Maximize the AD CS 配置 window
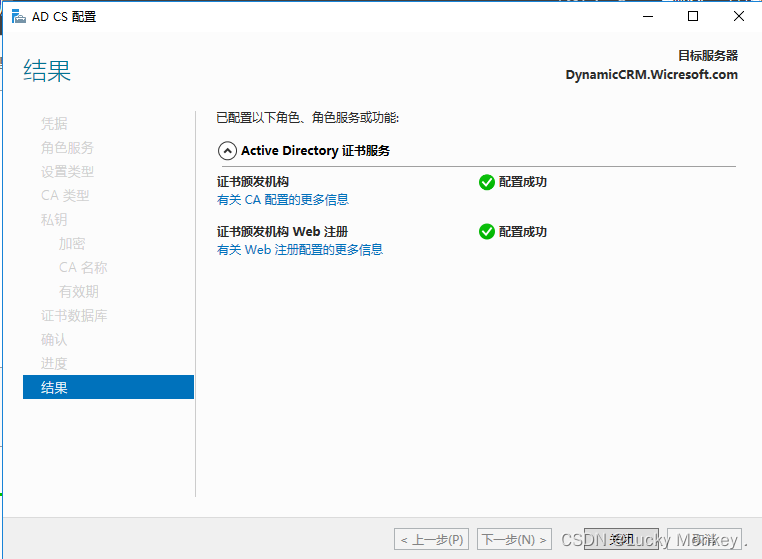This screenshot has width=762, height=559. [693, 17]
